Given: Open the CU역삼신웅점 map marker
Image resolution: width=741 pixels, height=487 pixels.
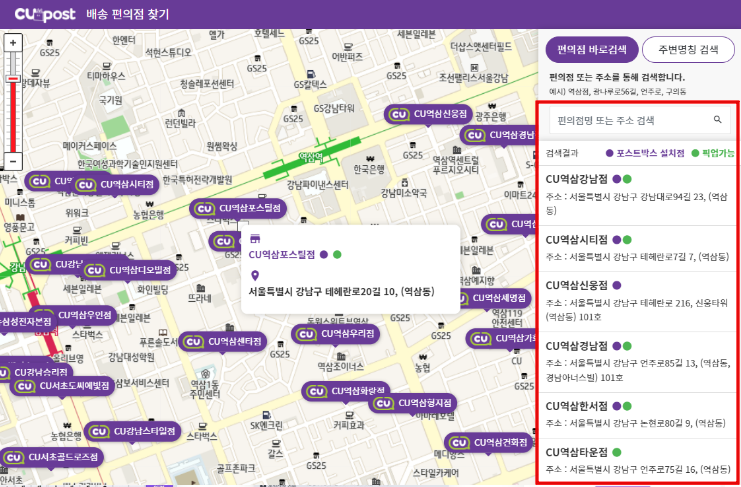Looking at the screenshot, I should tap(428, 114).
